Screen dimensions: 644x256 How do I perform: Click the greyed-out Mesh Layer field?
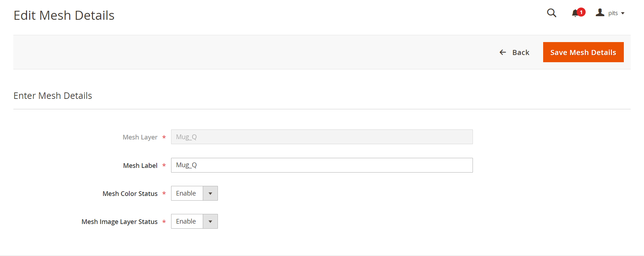[322, 137]
